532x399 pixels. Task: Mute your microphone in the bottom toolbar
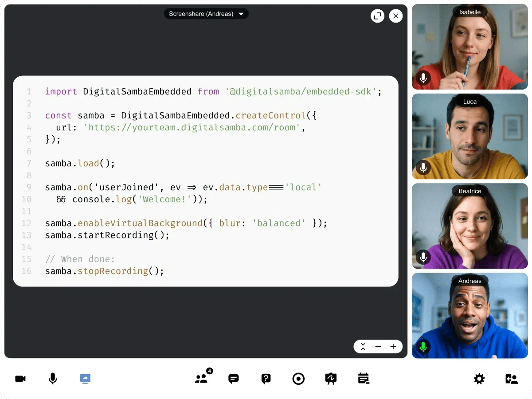[53, 379]
